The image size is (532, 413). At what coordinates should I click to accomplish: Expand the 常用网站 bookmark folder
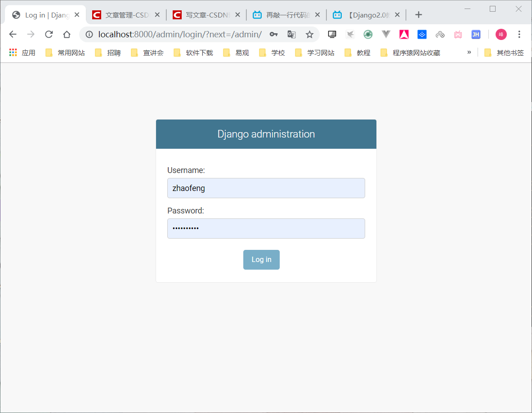click(65, 53)
